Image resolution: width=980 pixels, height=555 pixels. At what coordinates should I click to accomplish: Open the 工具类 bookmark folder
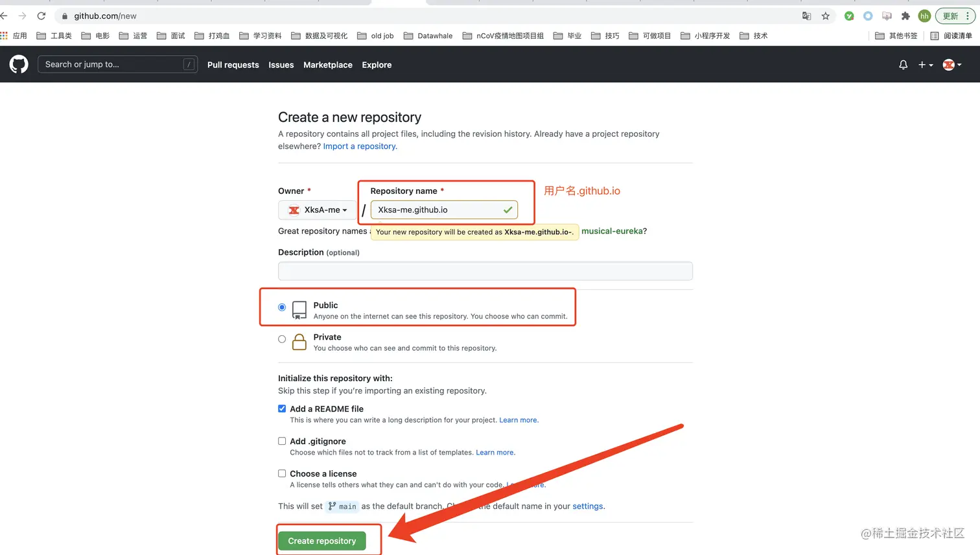tap(54, 36)
